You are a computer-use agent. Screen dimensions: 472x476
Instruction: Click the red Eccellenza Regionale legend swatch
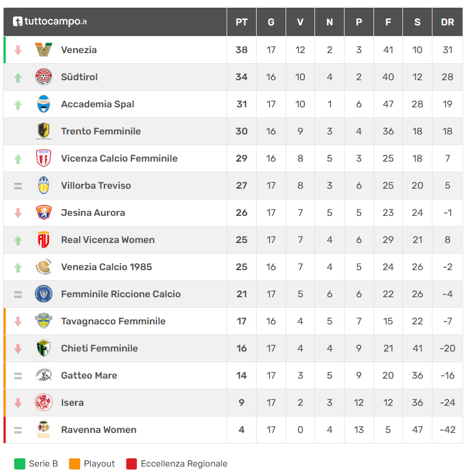(x=132, y=464)
